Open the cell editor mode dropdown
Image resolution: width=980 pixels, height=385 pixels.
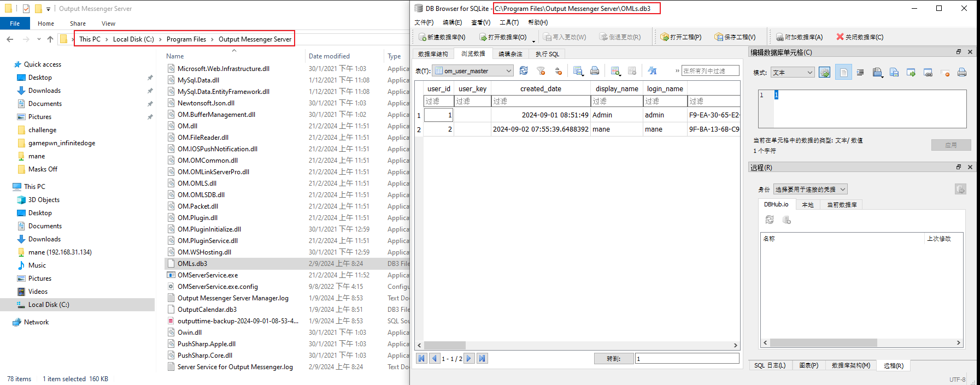tap(793, 72)
